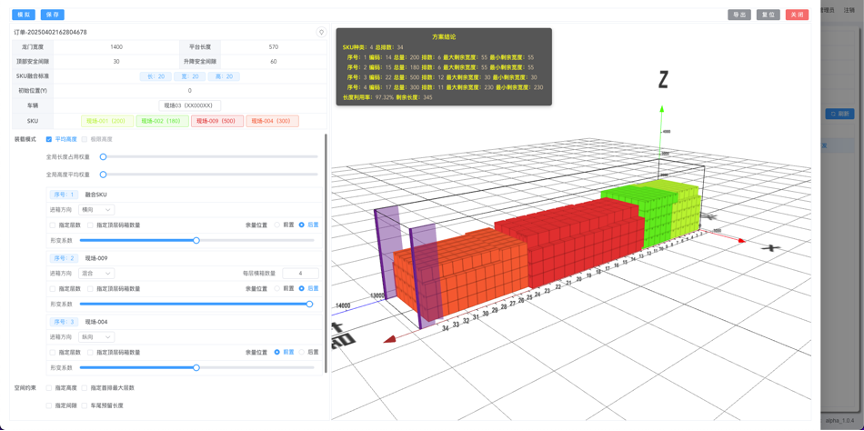Click the 现场-009 (500) red SKU tag
864x431 pixels.
(217, 121)
